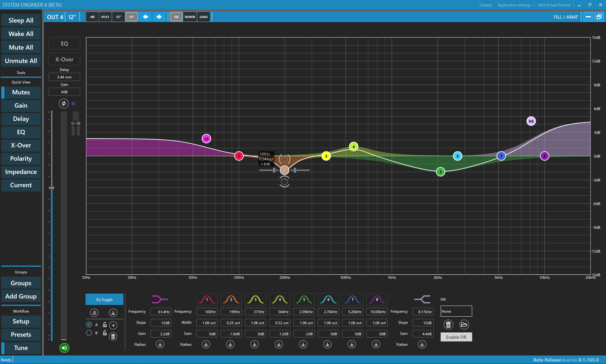The image size is (606, 364).
Task: Click the previous output left arrow
Action: pyautogui.click(x=146, y=17)
